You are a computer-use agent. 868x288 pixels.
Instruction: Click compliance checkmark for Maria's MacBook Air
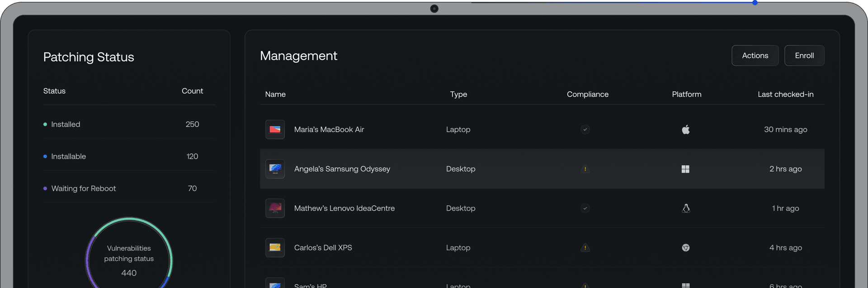[x=585, y=130]
